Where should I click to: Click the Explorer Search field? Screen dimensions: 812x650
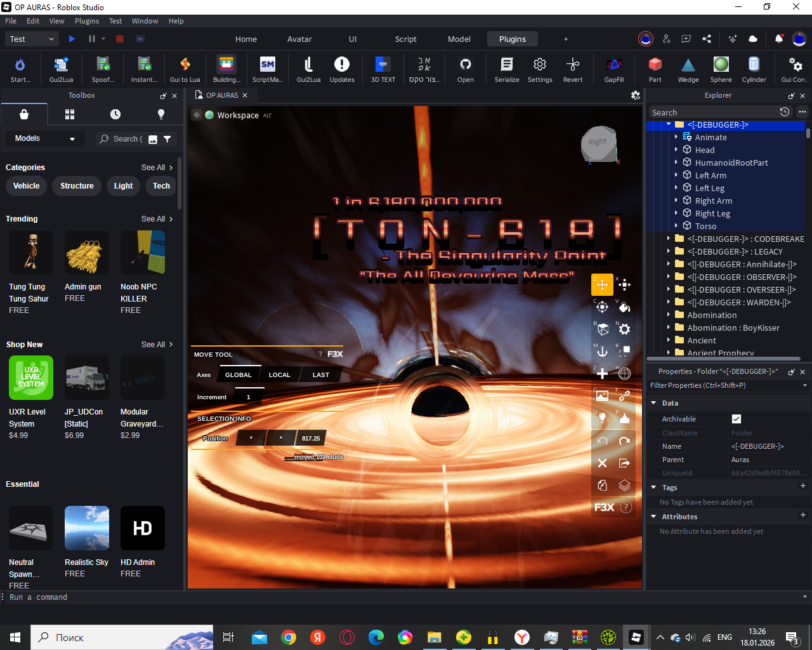tap(713, 112)
